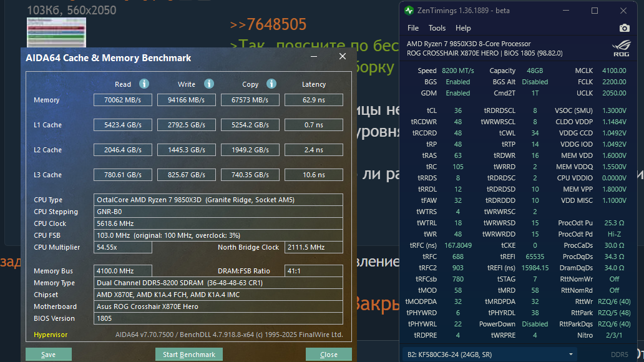Click the yellow Hypervisor label in AIDA64
This screenshot has height=362, width=644.
tap(51, 335)
